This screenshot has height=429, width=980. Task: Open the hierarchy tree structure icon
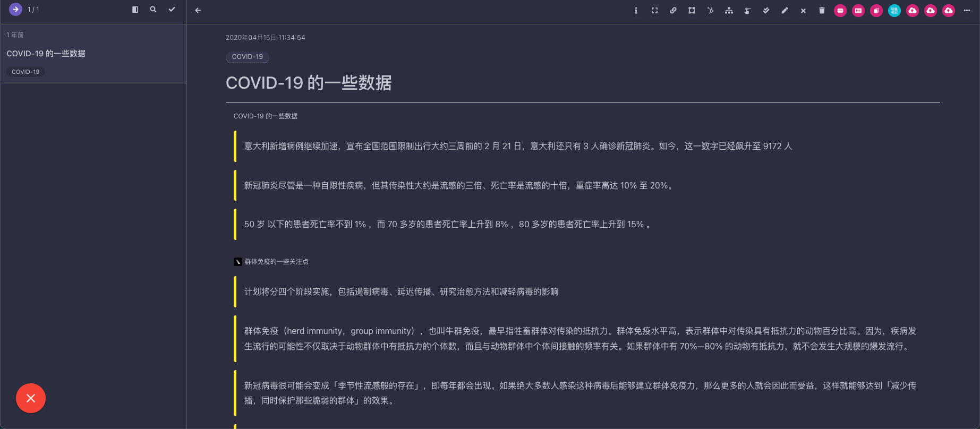(x=729, y=10)
